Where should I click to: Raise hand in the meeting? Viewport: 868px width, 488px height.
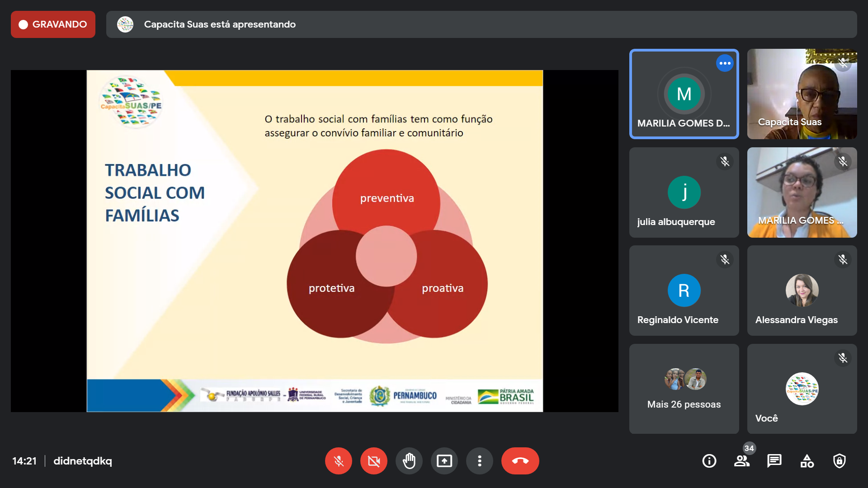409,461
